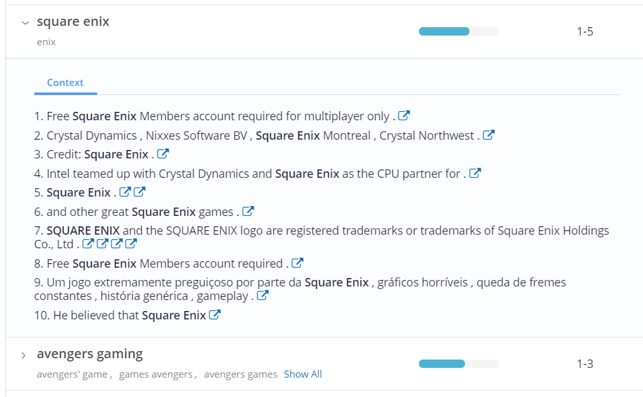
Task: Open link after 'great Square Enix games'
Action: coord(248,211)
